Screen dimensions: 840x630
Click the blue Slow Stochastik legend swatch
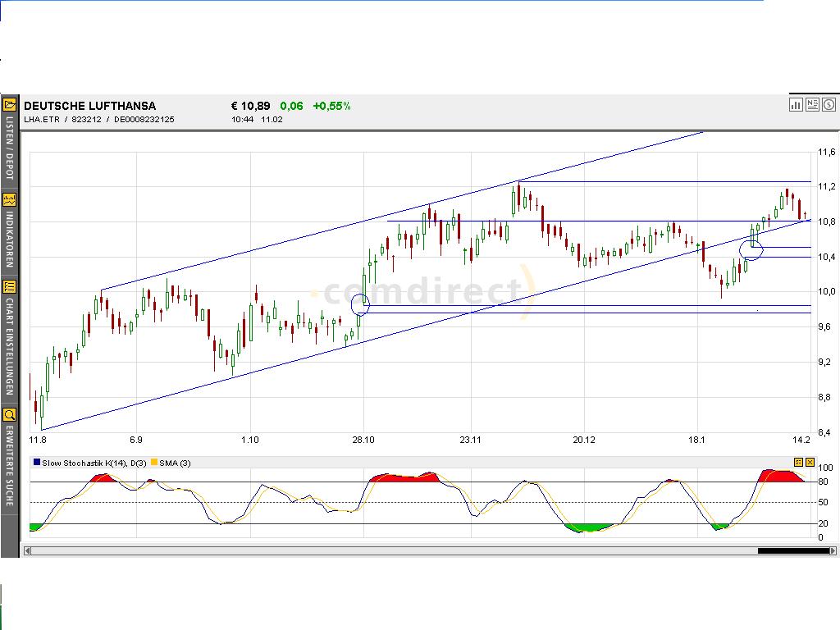(x=37, y=462)
